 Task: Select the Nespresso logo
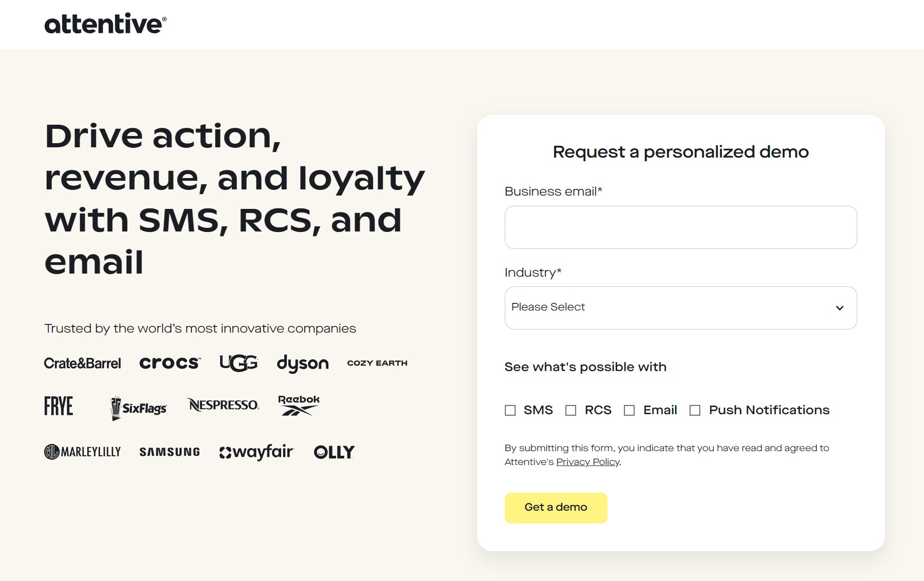click(x=223, y=405)
